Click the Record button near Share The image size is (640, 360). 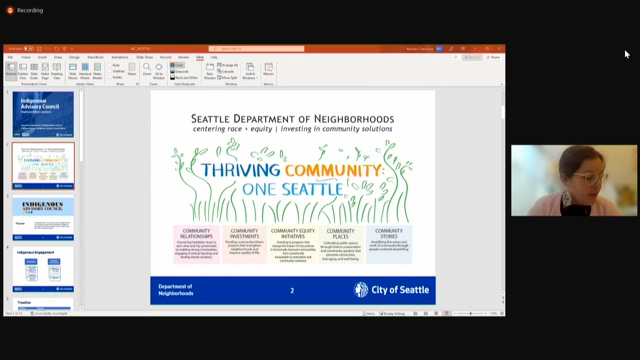coord(472,58)
